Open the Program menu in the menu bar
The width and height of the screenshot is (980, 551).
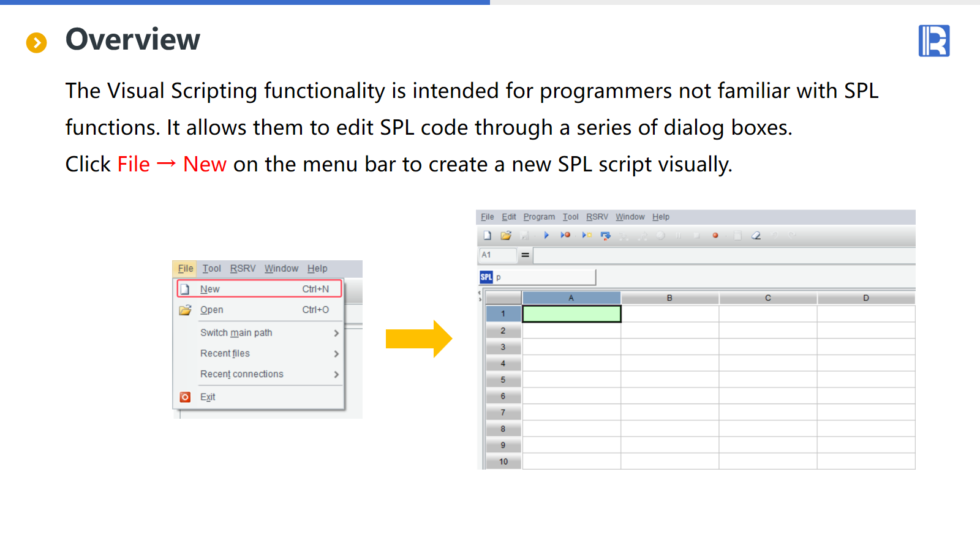pos(539,217)
